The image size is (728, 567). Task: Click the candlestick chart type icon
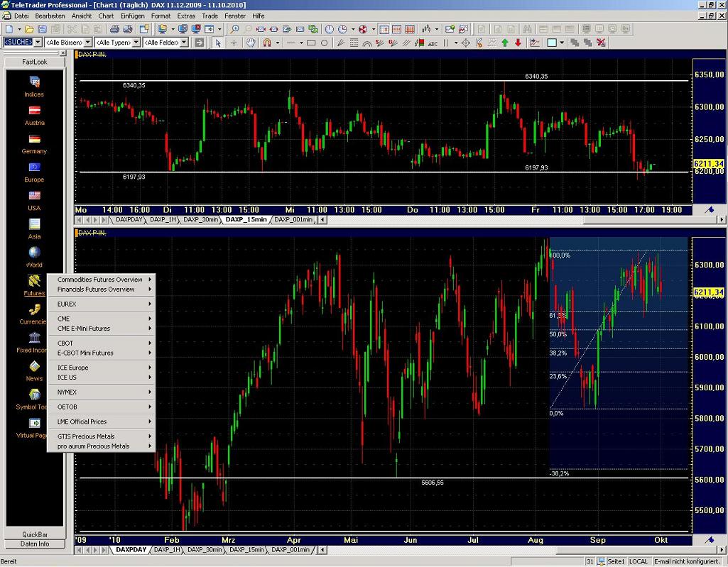click(425, 29)
